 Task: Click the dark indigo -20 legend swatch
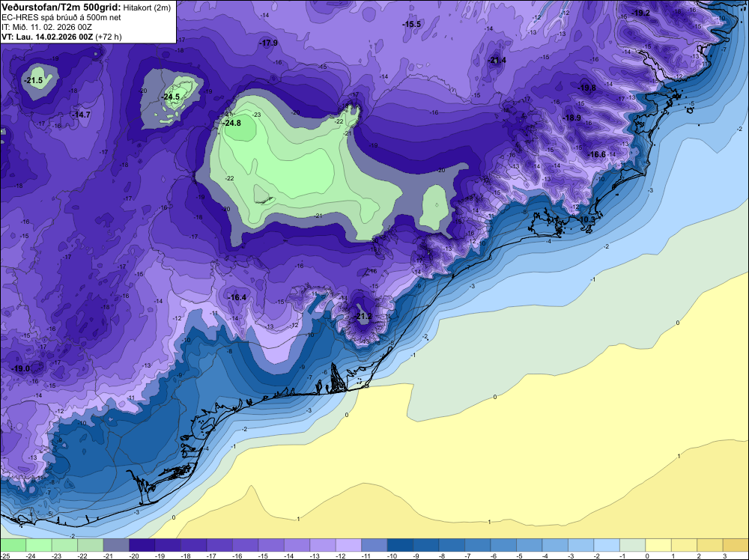click(x=142, y=545)
